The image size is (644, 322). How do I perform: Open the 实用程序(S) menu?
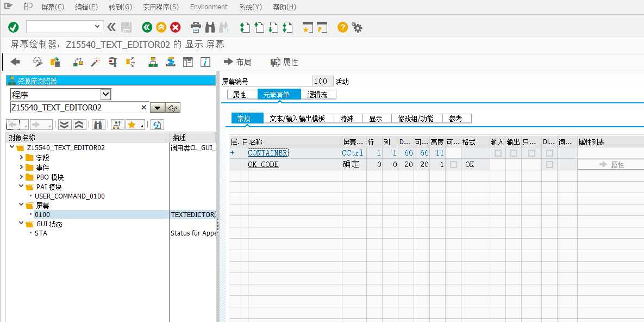pyautogui.click(x=161, y=7)
